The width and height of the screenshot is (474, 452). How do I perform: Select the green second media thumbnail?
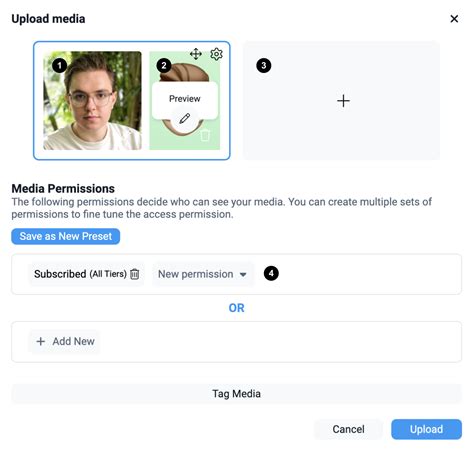(185, 101)
